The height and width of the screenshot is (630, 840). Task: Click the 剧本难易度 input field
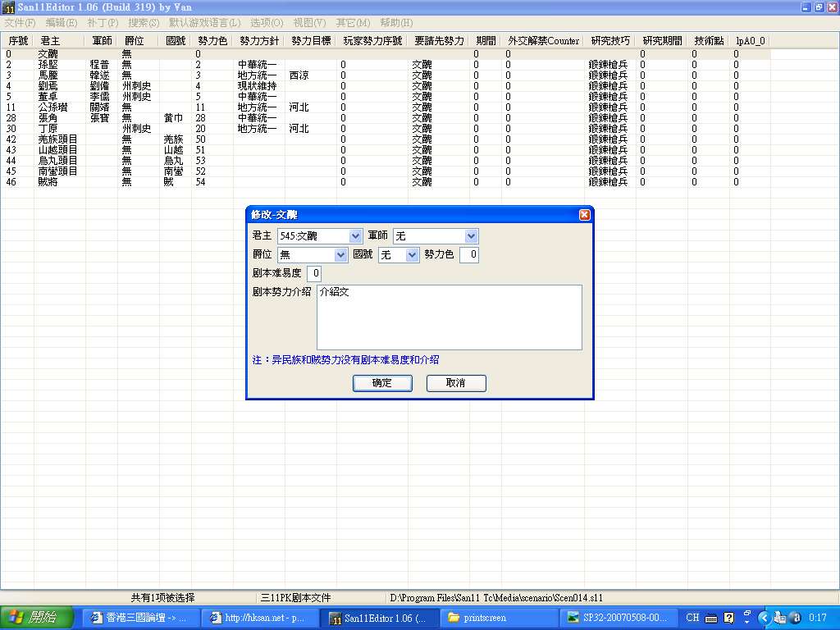314,273
